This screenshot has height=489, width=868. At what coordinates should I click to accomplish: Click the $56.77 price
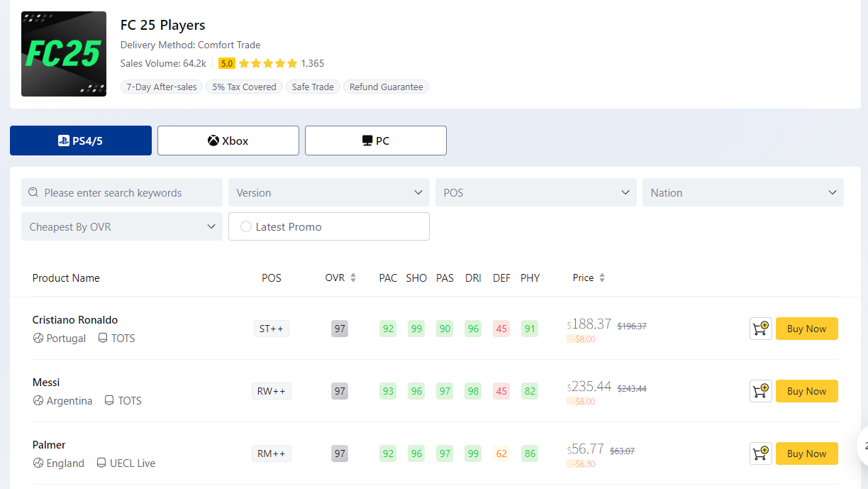point(586,449)
